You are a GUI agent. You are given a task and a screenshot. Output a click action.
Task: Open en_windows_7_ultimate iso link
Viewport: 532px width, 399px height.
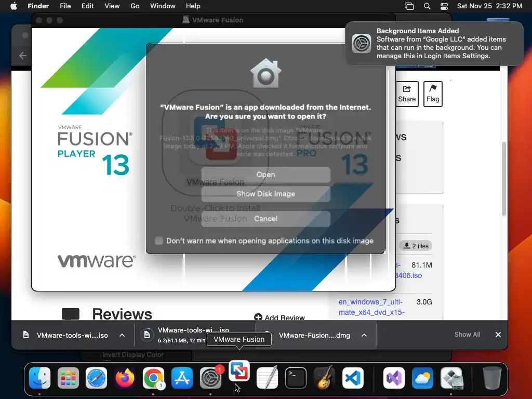[x=371, y=307]
